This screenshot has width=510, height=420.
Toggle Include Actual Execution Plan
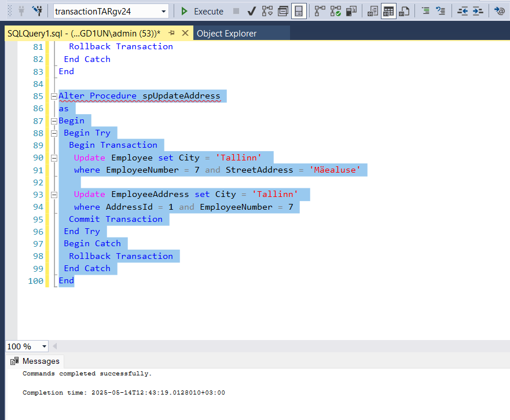320,12
